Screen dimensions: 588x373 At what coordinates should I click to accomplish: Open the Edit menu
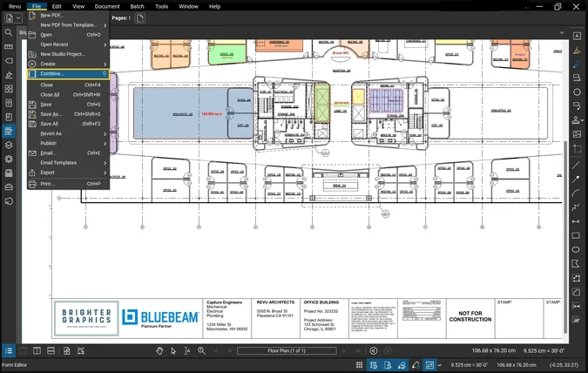[57, 6]
